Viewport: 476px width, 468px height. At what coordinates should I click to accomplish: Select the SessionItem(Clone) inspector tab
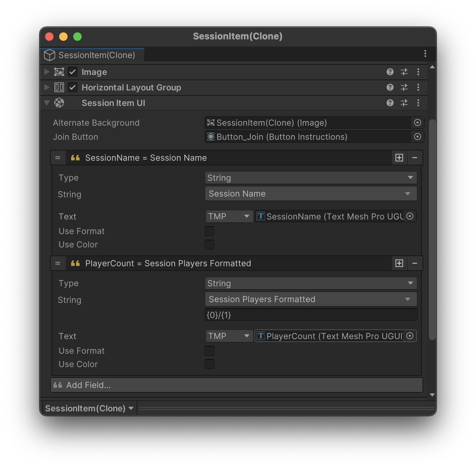point(92,55)
